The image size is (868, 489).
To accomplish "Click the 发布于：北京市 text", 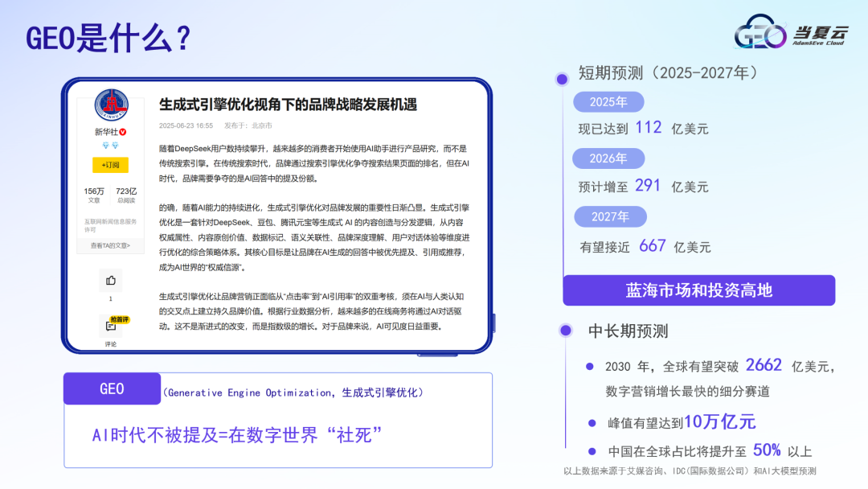I will 248,125.
